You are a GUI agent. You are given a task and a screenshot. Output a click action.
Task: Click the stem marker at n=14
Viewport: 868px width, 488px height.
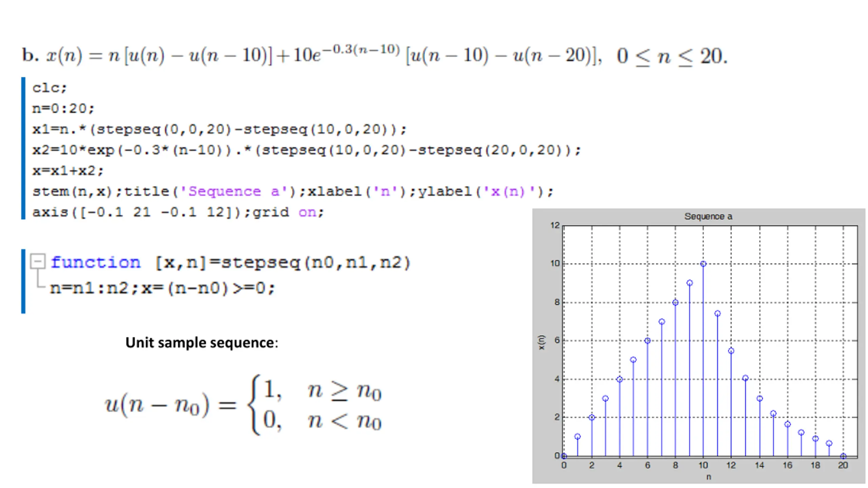[x=759, y=399]
